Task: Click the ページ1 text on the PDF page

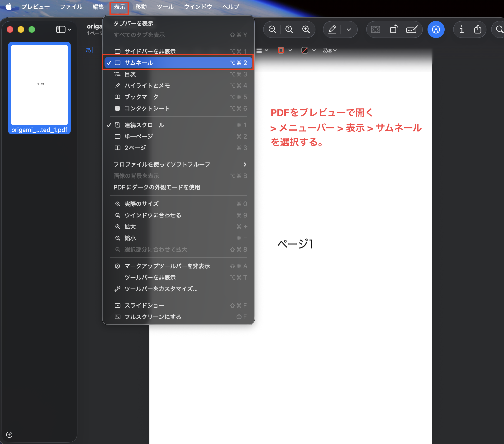Action: coord(295,244)
